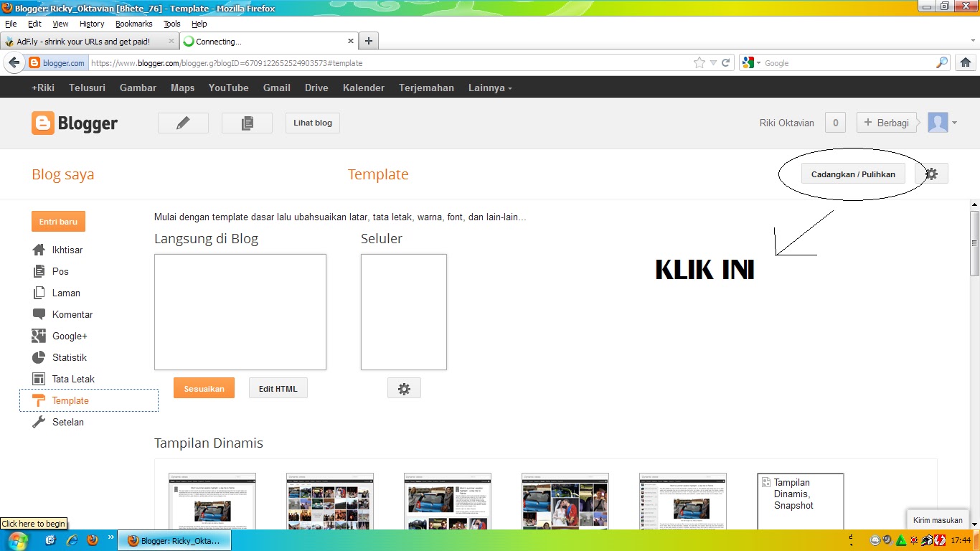
Task: Click the Berbagi share button
Action: [887, 123]
